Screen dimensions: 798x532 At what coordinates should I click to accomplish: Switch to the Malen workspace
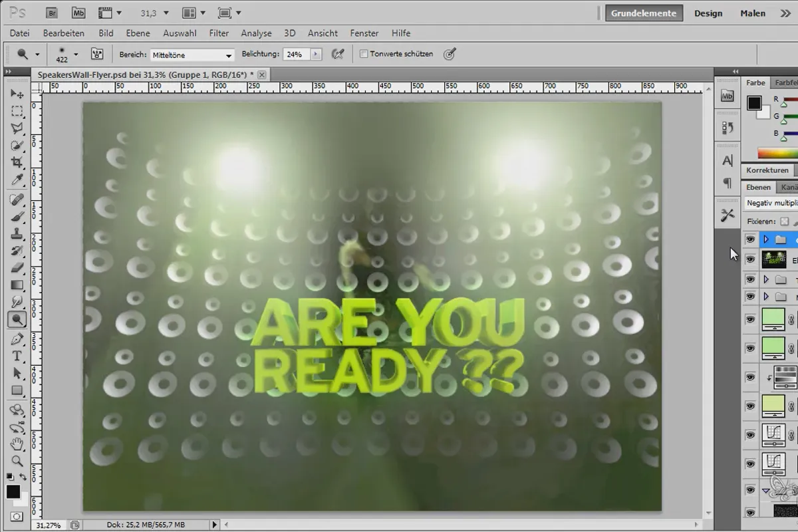coord(753,13)
